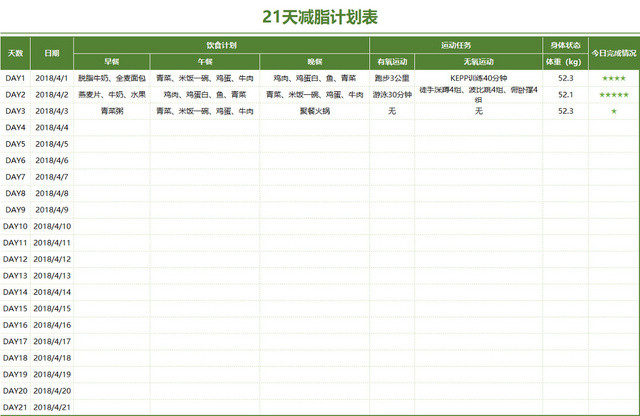Select the date cell '2018/4/18'
The image size is (640, 416).
coord(52,358)
